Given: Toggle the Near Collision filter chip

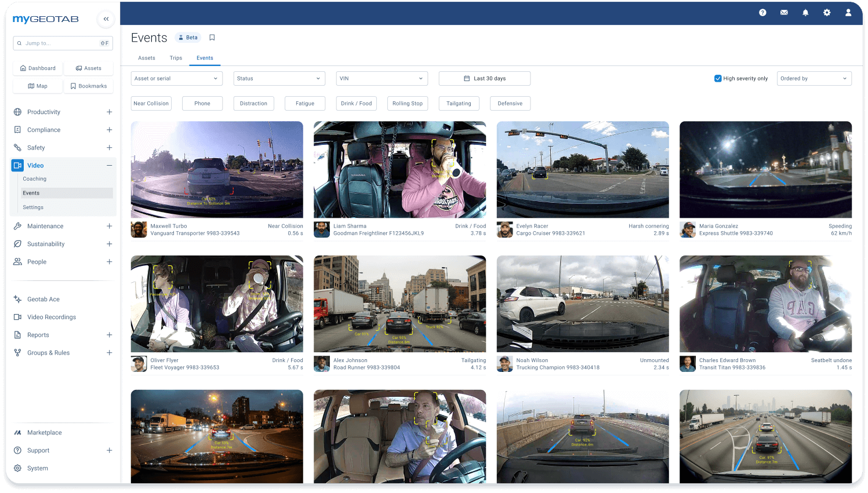Looking at the screenshot, I should [x=151, y=103].
